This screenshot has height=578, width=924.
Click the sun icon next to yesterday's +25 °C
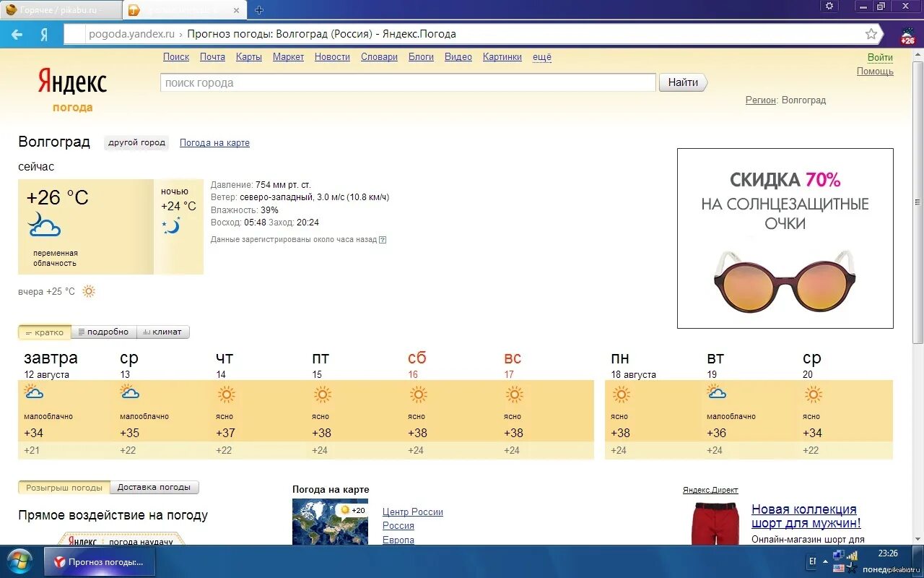click(89, 291)
